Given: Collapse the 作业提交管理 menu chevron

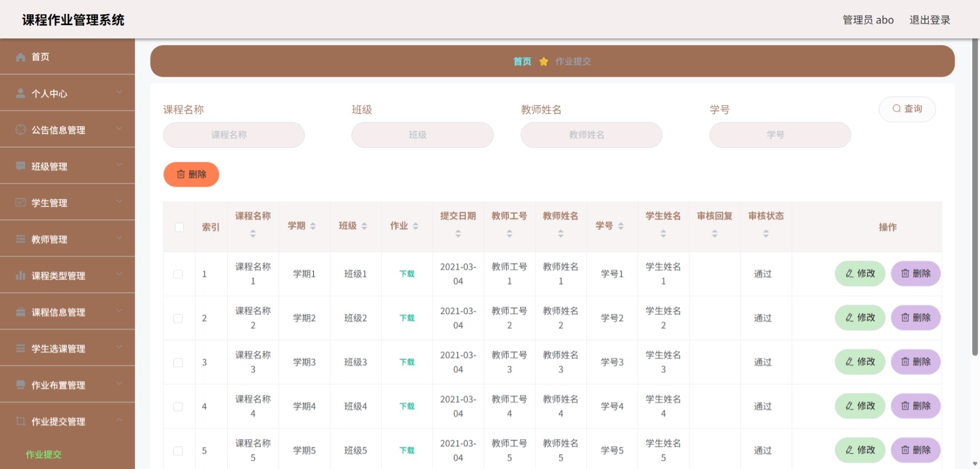Looking at the screenshot, I should tap(119, 420).
